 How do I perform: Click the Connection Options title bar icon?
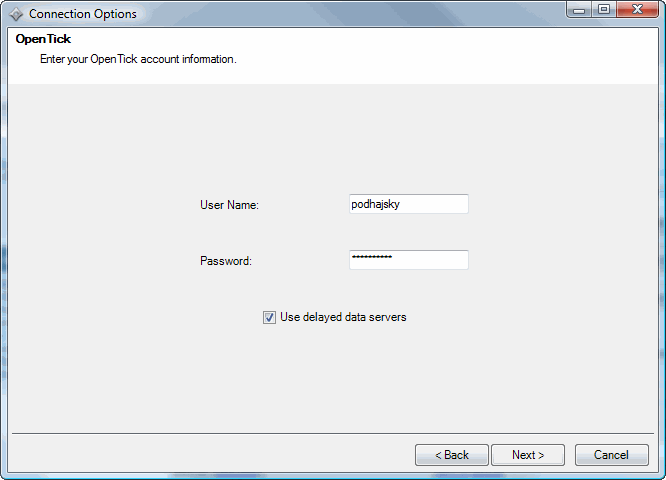coord(16,14)
